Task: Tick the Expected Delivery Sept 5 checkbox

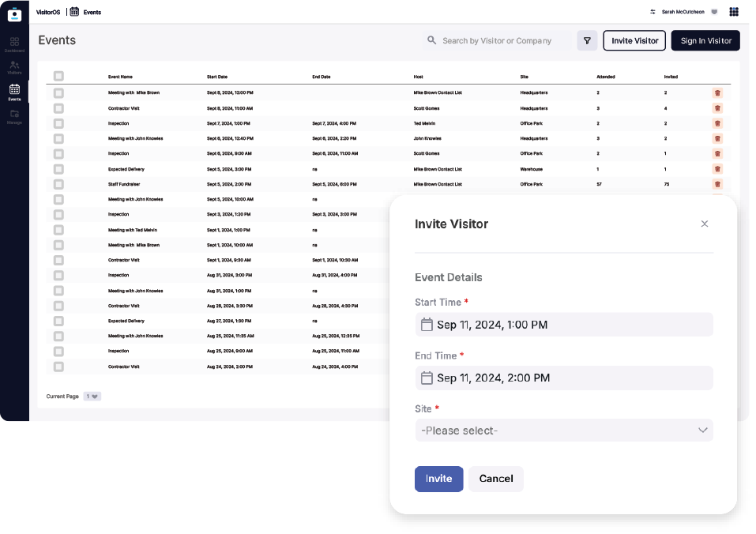Action: (58, 169)
